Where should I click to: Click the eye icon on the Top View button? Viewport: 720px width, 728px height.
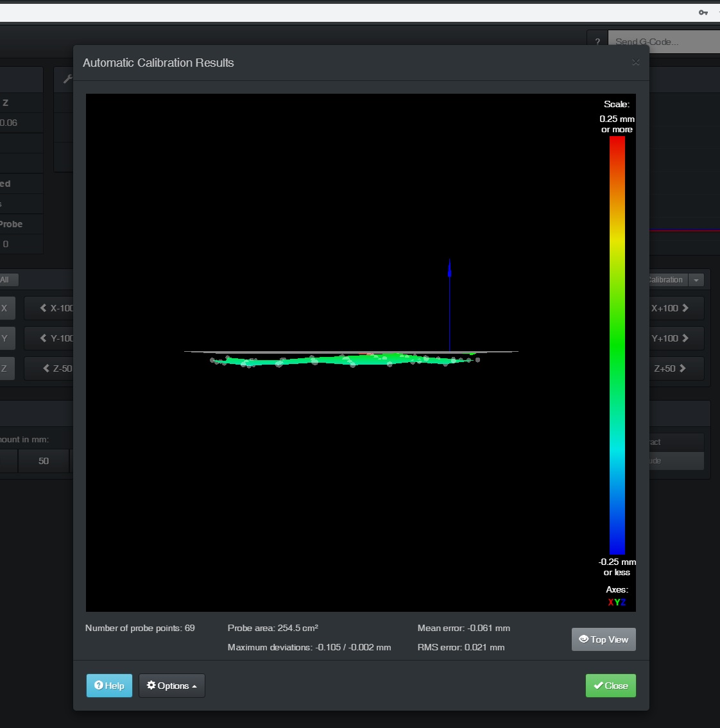[x=584, y=639]
